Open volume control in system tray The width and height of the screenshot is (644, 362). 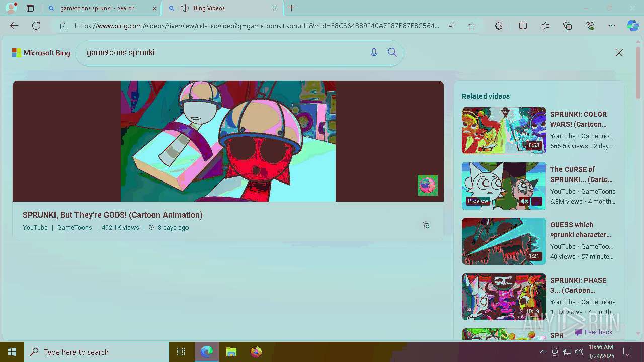point(579,352)
